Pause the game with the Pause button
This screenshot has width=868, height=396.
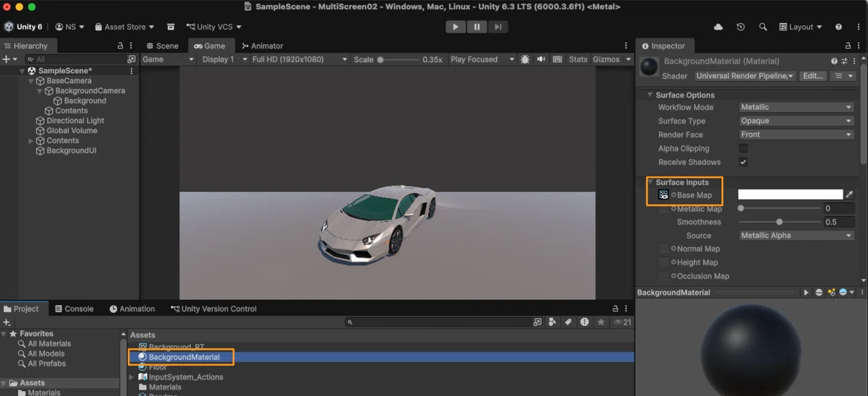477,27
